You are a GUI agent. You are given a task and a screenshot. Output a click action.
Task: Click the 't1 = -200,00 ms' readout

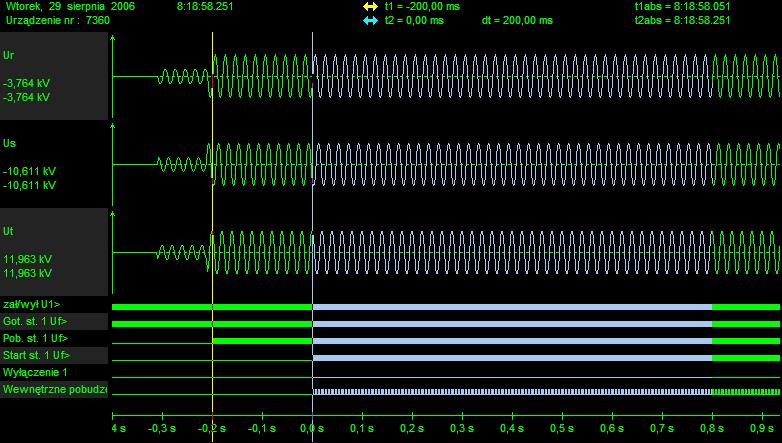[x=422, y=6]
